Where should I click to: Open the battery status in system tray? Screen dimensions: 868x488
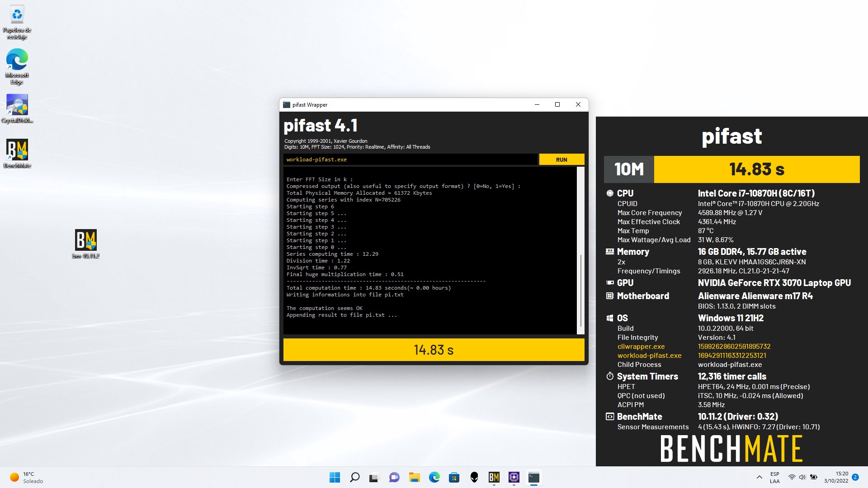[814, 477]
